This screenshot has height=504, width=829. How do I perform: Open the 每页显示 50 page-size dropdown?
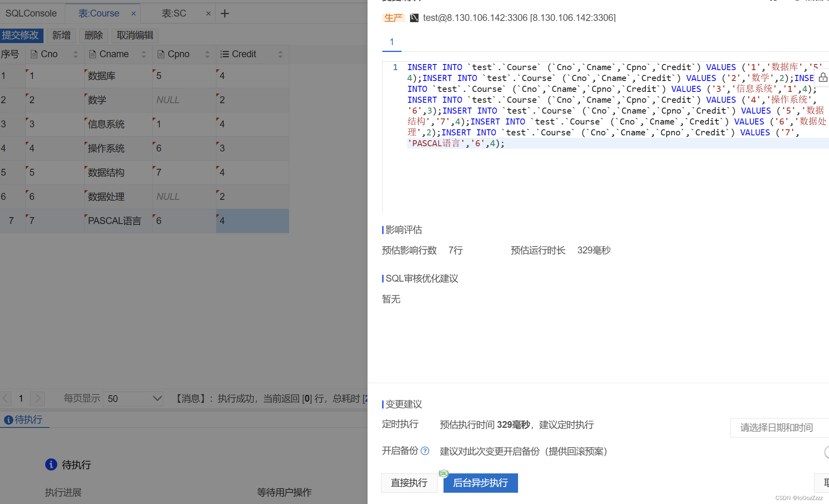coord(133,399)
